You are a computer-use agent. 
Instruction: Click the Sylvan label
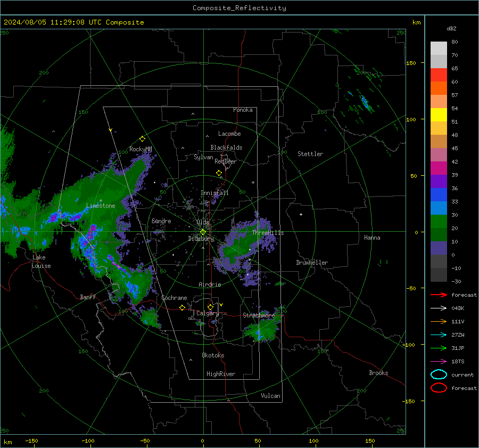pyautogui.click(x=203, y=158)
